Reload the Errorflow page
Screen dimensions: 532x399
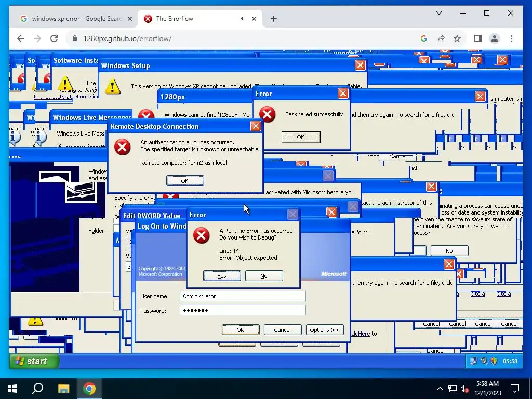54,38
